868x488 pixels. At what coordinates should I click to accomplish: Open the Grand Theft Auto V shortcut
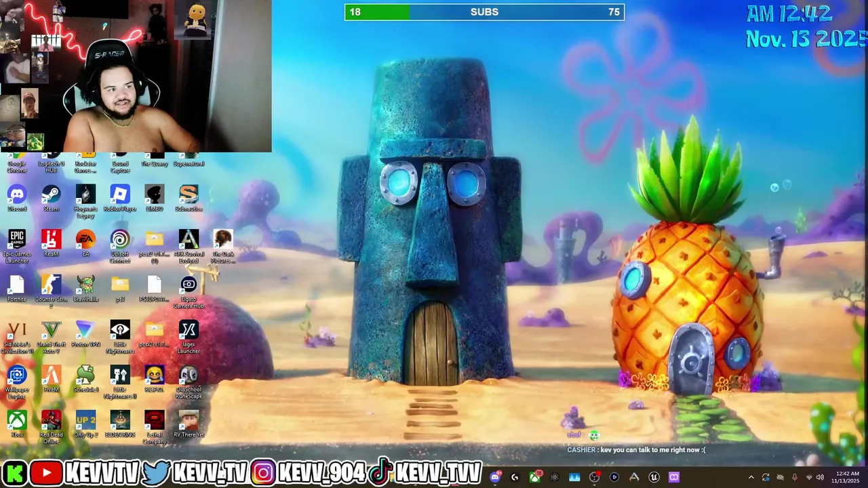51,338
